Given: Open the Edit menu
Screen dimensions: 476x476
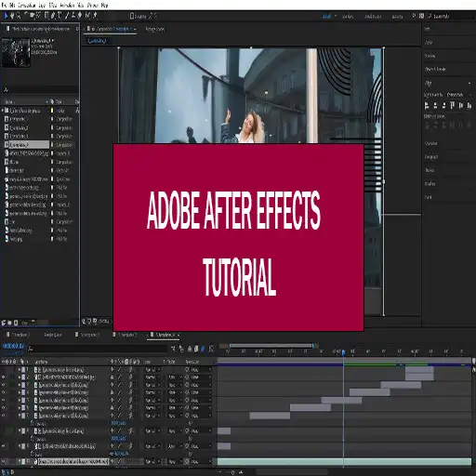Looking at the screenshot, I should tap(12, 6).
